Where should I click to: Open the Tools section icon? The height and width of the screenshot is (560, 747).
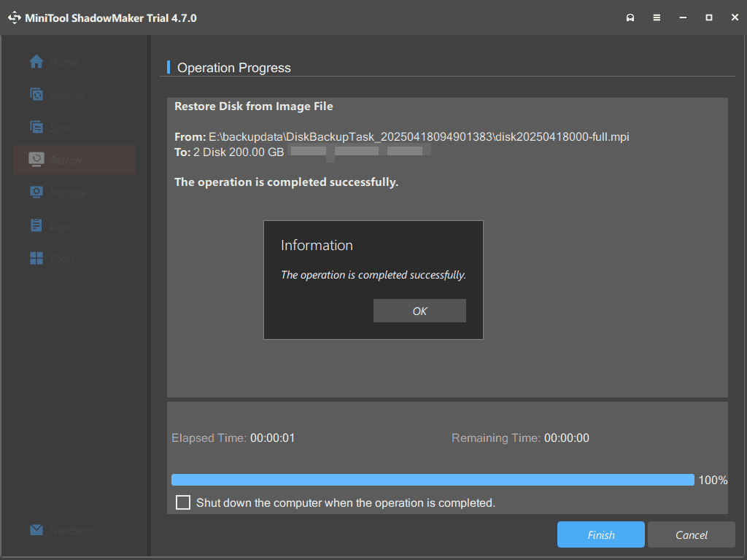tap(36, 258)
